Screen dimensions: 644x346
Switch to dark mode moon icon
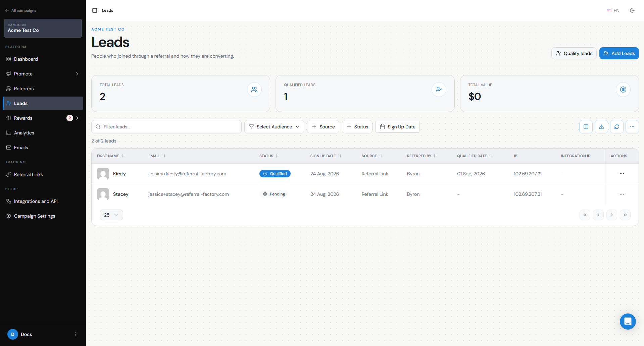pos(632,10)
